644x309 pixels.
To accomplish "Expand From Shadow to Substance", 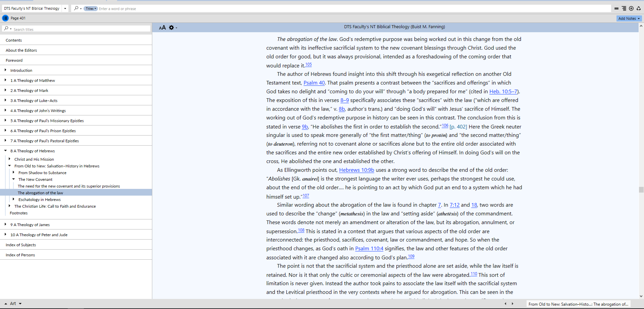I will coord(13,172).
